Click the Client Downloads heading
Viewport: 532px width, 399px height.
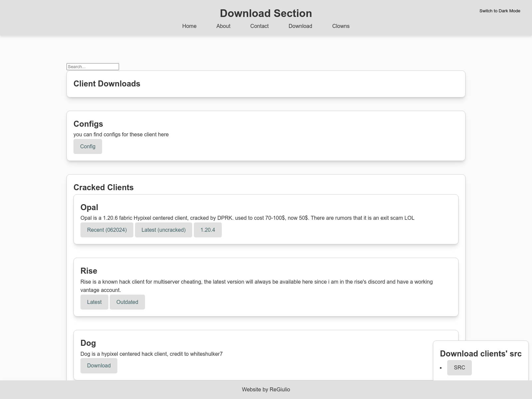pyautogui.click(x=107, y=84)
